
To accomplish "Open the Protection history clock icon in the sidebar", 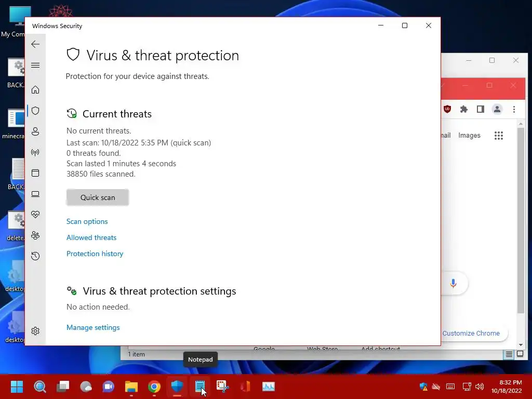I will click(x=35, y=256).
